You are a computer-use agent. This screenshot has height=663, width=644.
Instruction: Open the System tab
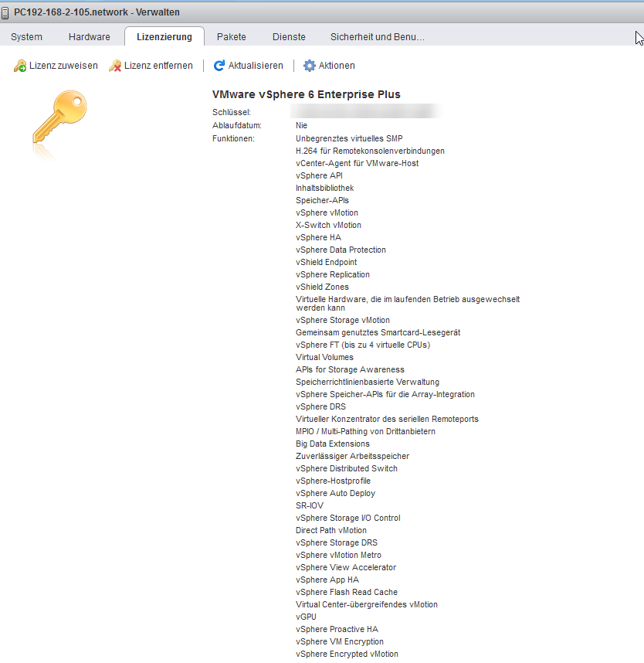tap(26, 37)
